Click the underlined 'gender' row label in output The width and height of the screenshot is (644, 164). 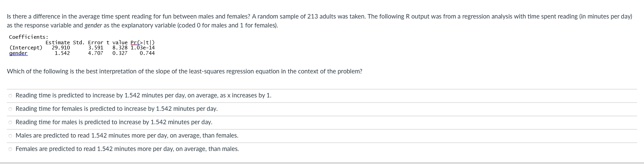tap(18, 53)
